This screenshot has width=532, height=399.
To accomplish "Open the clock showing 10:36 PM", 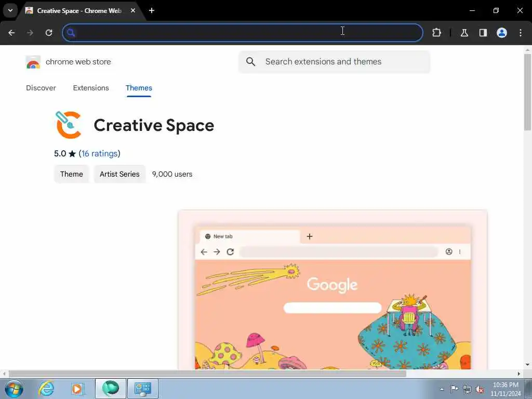I will point(506,389).
